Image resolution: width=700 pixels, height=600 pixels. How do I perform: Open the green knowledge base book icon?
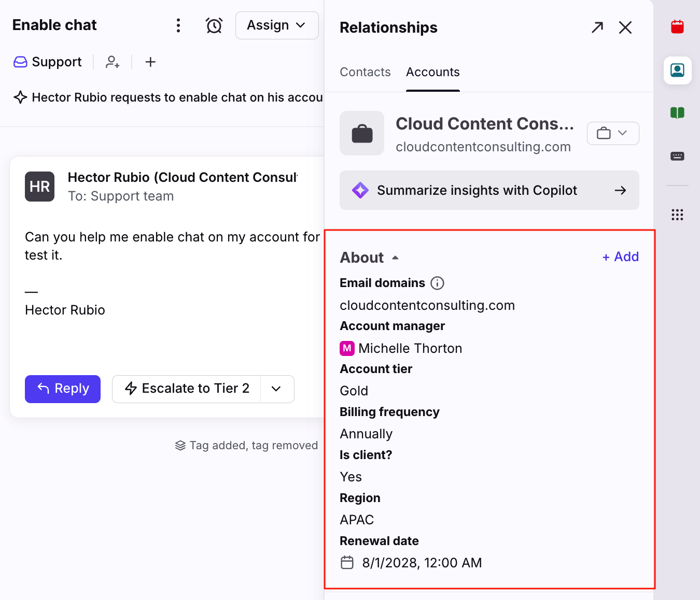[677, 113]
